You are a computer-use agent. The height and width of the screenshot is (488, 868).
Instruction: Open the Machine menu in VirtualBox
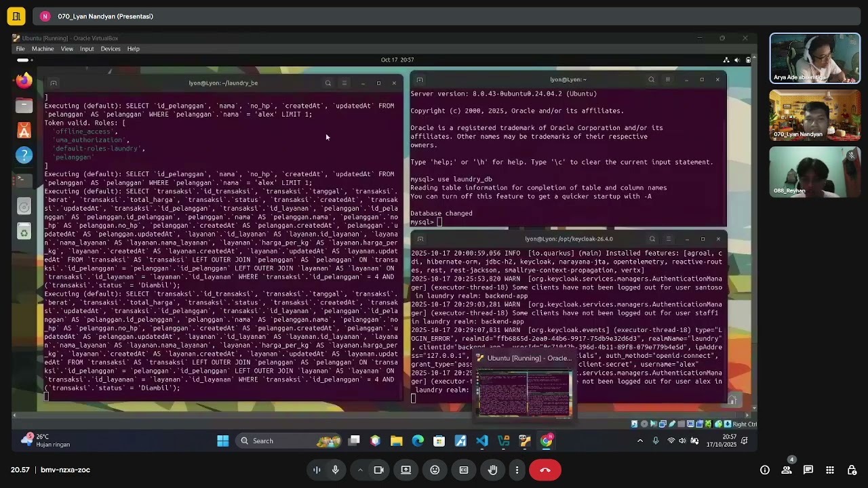[x=43, y=49]
